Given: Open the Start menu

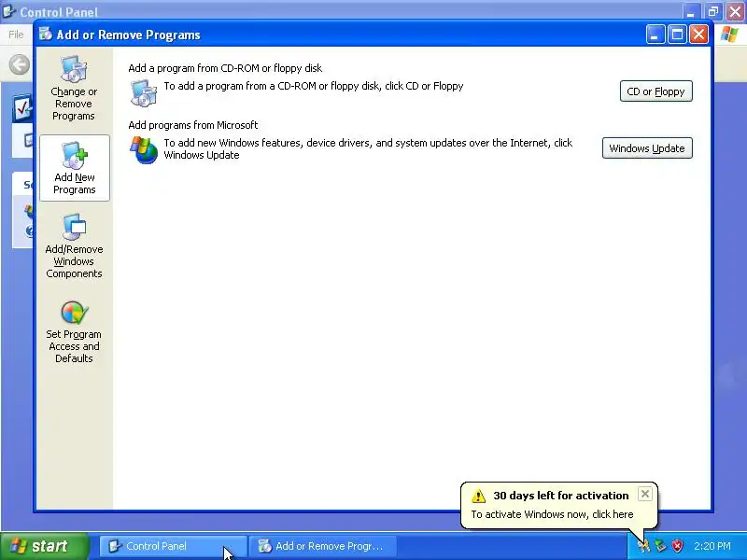Looking at the screenshot, I should [x=44, y=546].
